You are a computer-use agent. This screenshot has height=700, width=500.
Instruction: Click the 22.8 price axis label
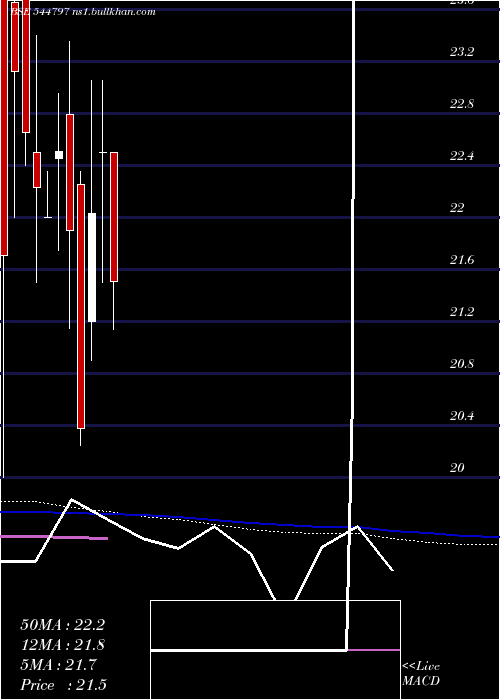click(462, 104)
